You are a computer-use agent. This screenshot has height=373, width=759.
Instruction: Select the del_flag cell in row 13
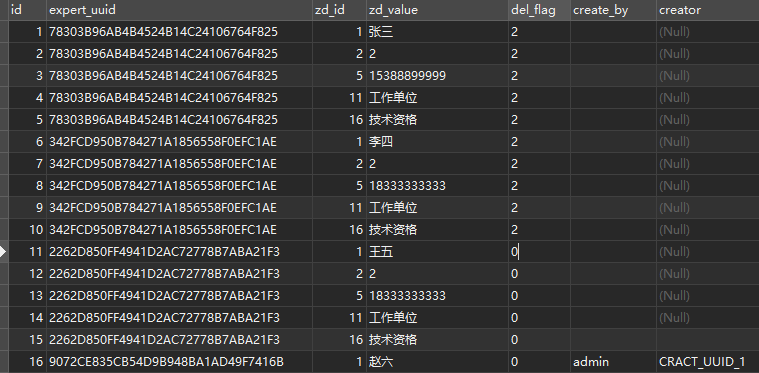pos(539,296)
